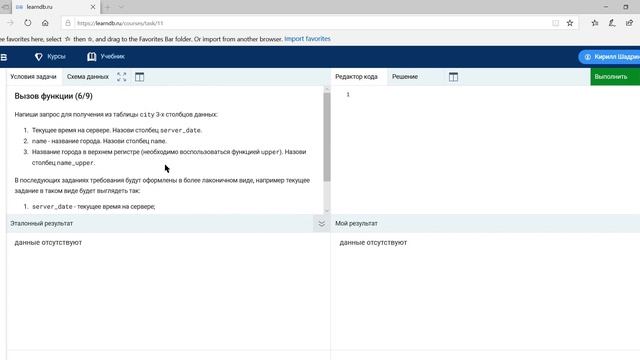
Task: Open a new browser tab with plus
Action: [x=108, y=7]
